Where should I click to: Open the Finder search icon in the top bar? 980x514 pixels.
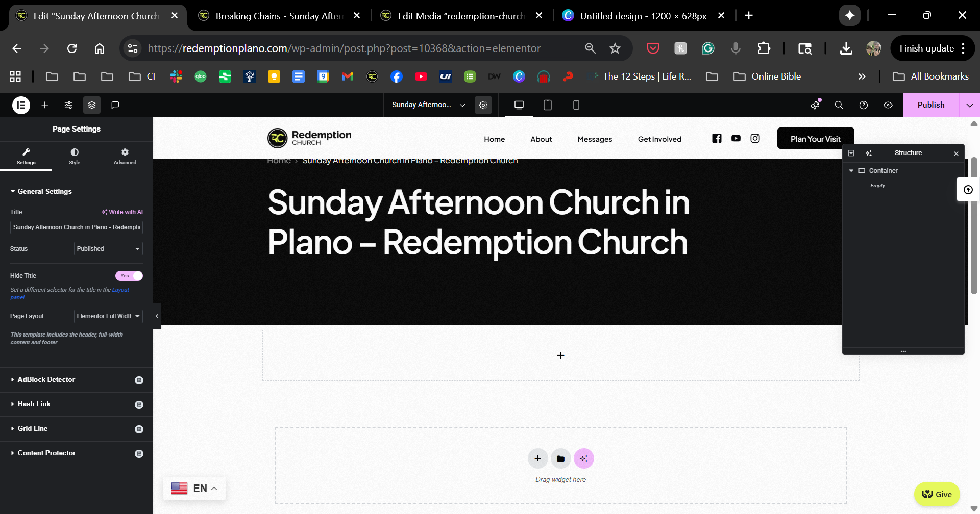pyautogui.click(x=839, y=105)
